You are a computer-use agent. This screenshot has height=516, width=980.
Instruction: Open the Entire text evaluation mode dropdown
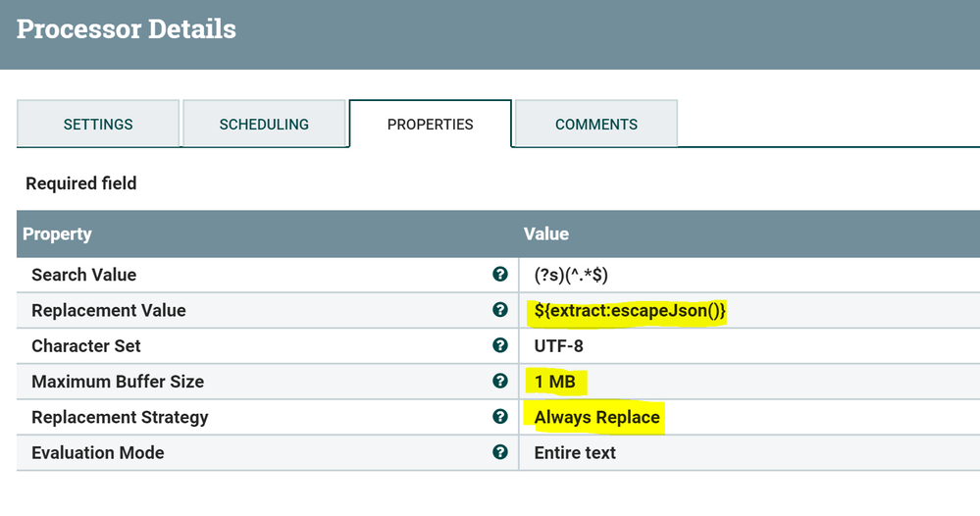tap(575, 452)
